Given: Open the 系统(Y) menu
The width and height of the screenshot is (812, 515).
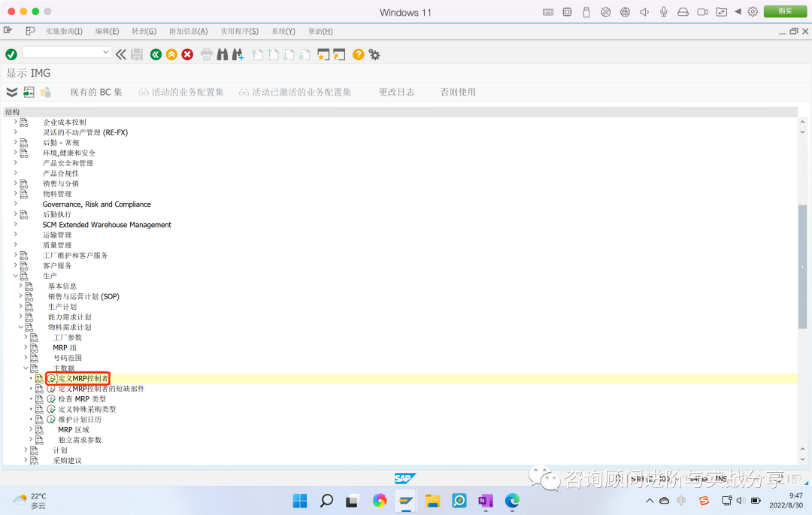Looking at the screenshot, I should 283,31.
